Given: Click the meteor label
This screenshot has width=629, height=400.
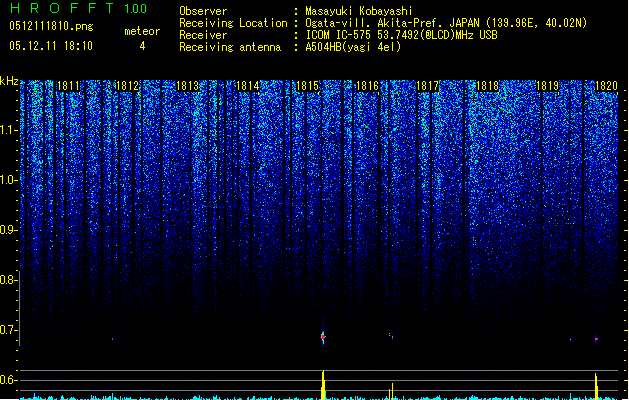Looking at the screenshot, I should (142, 31).
